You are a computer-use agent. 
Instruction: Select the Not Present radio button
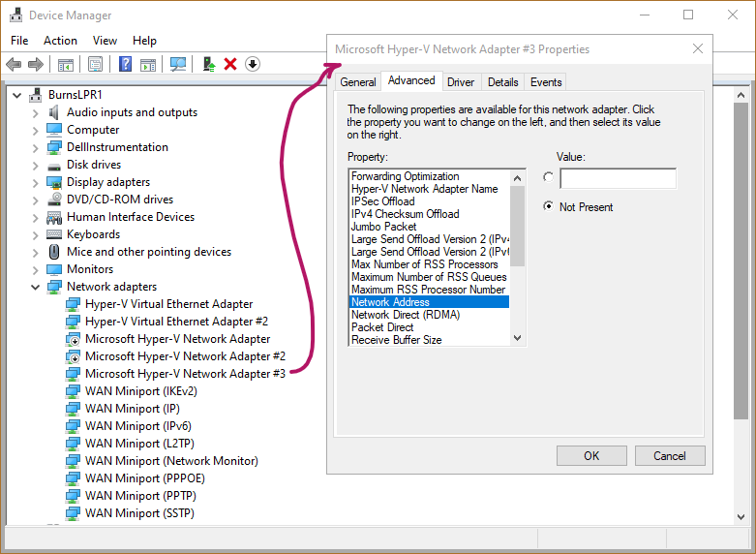548,206
